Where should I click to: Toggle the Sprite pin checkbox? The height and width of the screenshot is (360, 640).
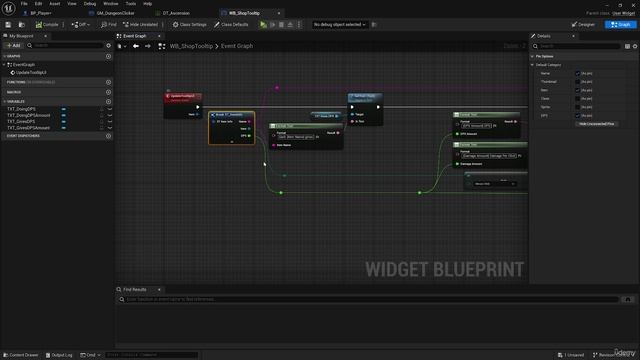click(x=578, y=107)
